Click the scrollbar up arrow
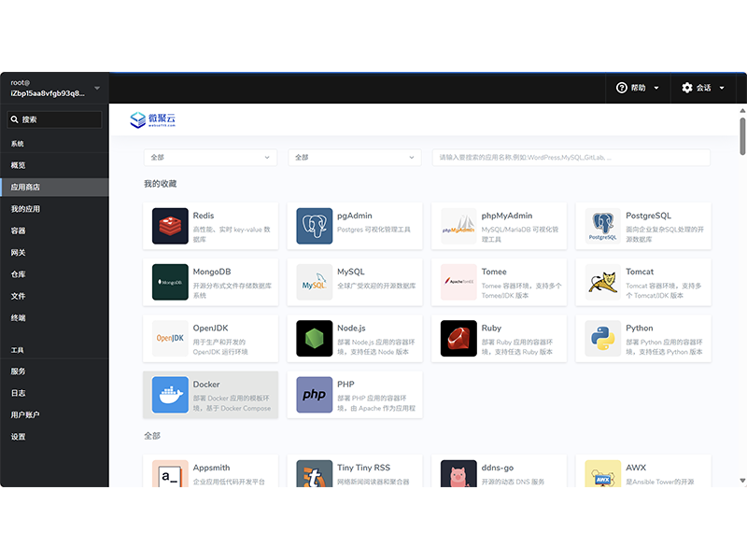 742,110
